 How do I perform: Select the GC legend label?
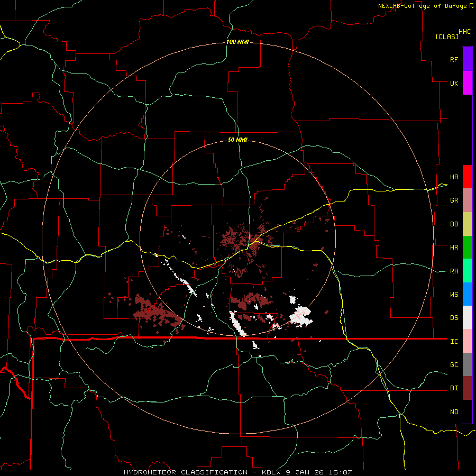[454, 365]
